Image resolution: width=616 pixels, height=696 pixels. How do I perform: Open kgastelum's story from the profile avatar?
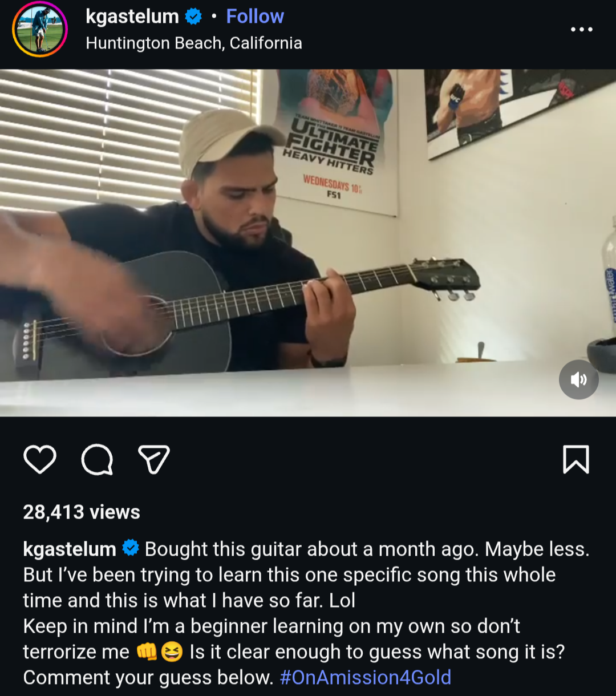(40, 30)
